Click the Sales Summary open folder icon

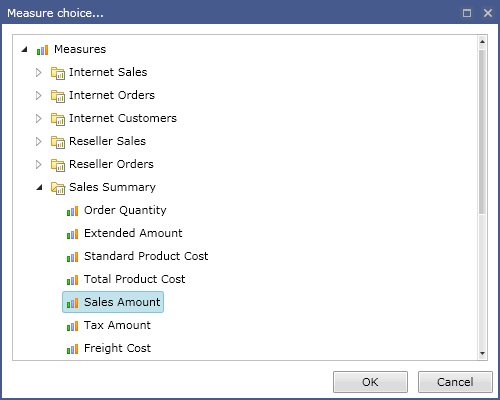[x=58, y=188]
